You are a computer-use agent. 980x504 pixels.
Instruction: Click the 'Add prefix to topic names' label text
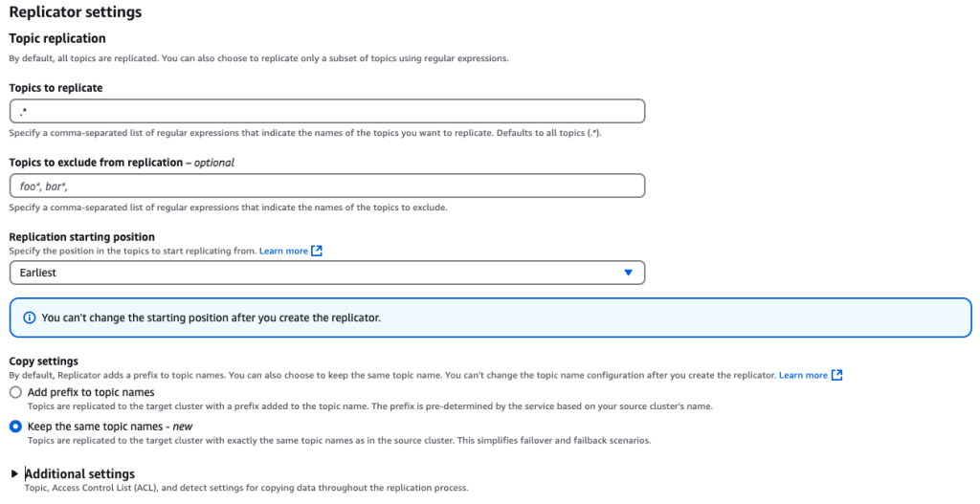[91, 392]
